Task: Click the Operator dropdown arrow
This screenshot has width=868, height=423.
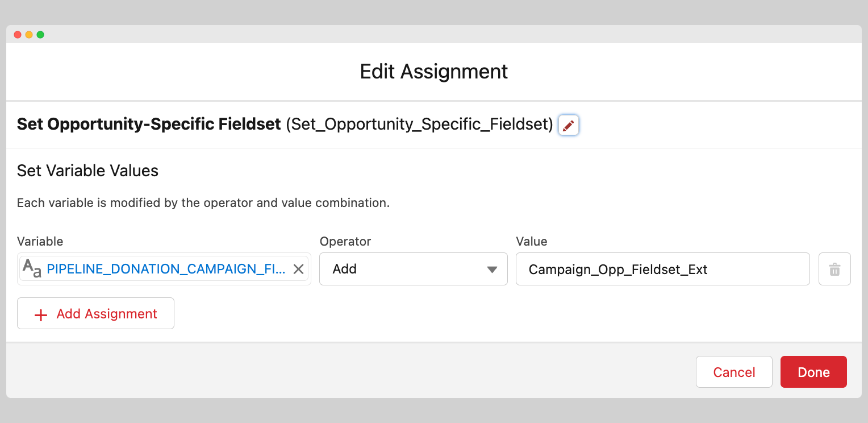Action: coord(493,269)
